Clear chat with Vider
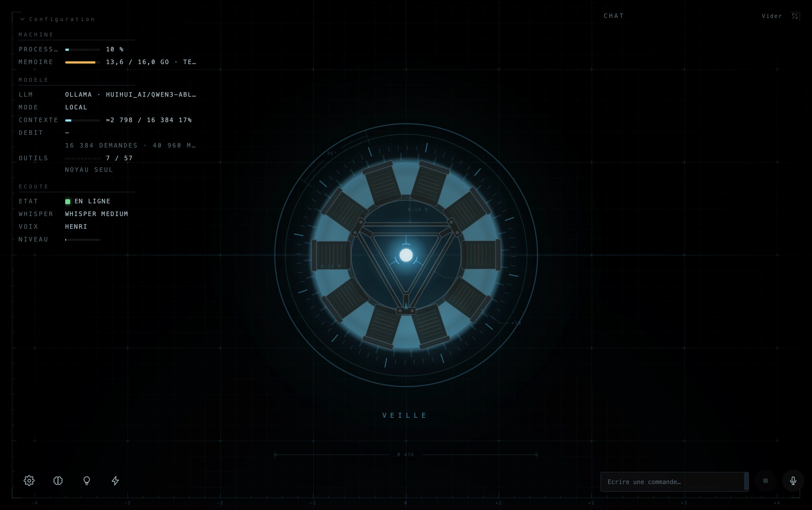 (772, 16)
